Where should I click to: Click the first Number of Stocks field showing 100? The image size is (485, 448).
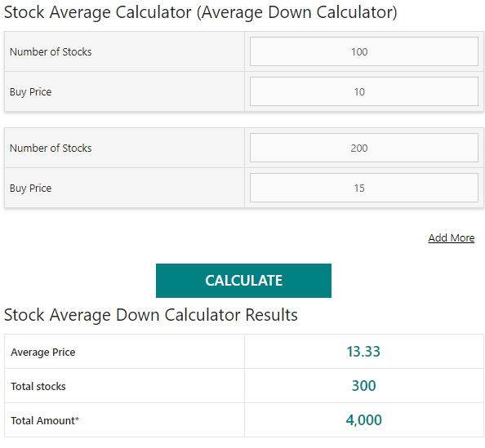364,51
